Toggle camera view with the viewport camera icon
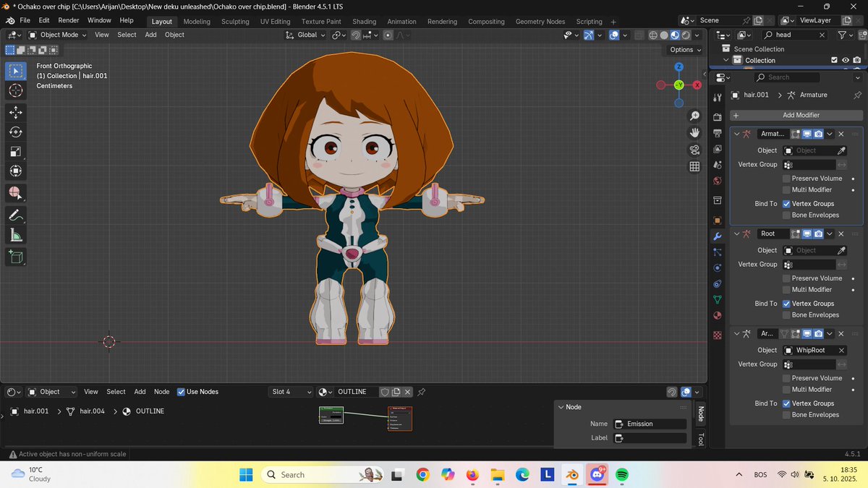Viewport: 868px width, 488px height. (694, 150)
